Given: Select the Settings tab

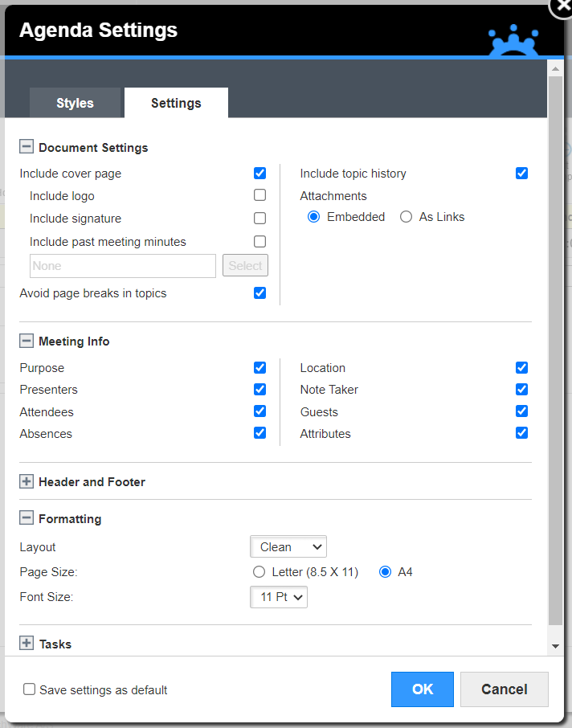Looking at the screenshot, I should (176, 103).
